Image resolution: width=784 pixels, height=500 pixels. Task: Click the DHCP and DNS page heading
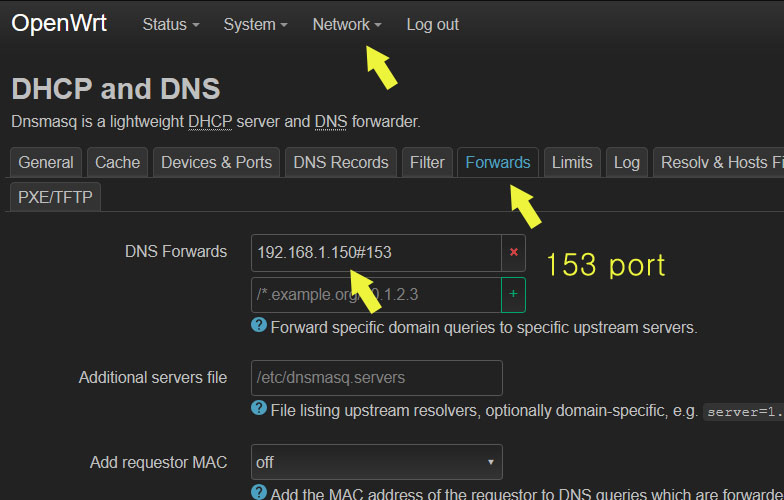pyautogui.click(x=116, y=89)
